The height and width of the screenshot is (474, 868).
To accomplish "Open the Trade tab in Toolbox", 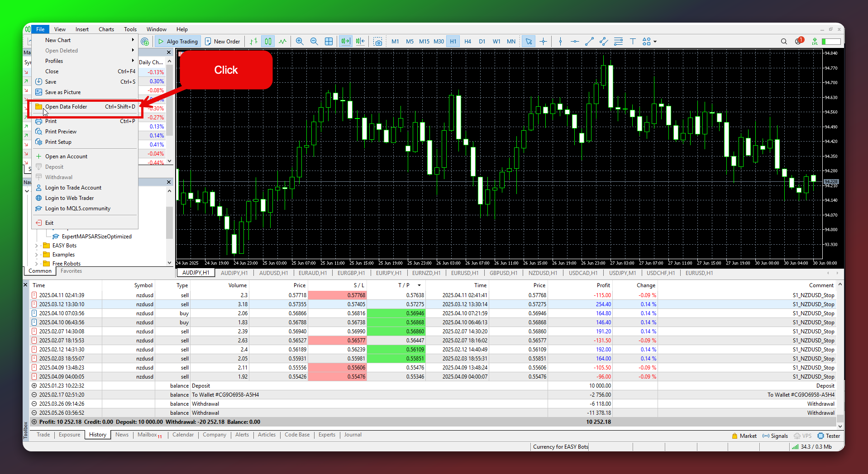I will (x=43, y=435).
